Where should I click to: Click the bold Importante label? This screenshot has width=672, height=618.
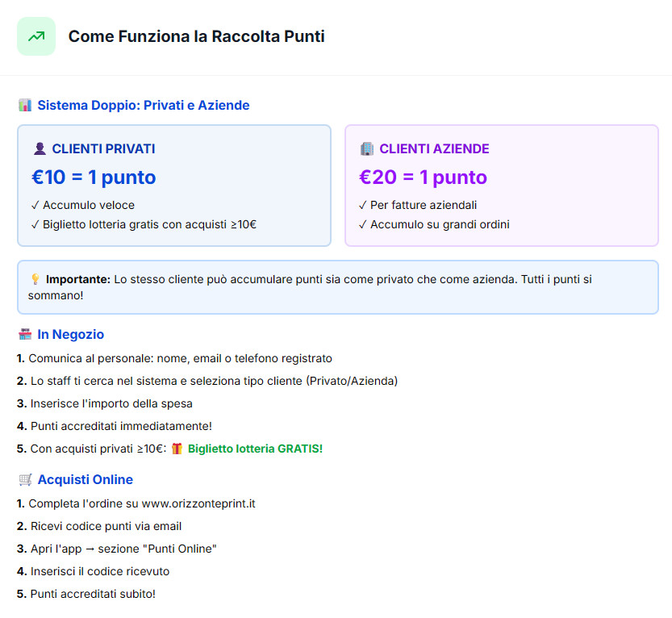click(78, 279)
